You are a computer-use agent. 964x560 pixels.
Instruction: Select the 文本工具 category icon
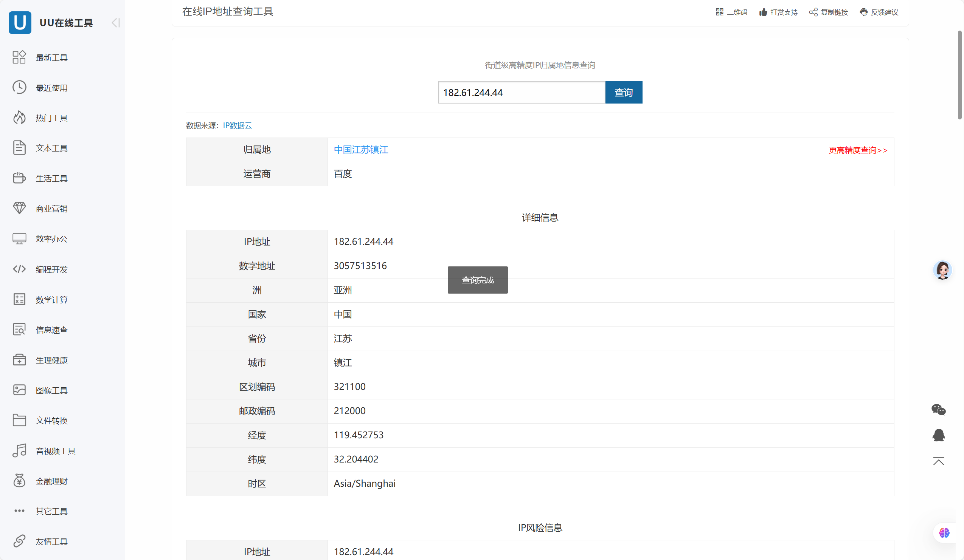[x=19, y=147]
